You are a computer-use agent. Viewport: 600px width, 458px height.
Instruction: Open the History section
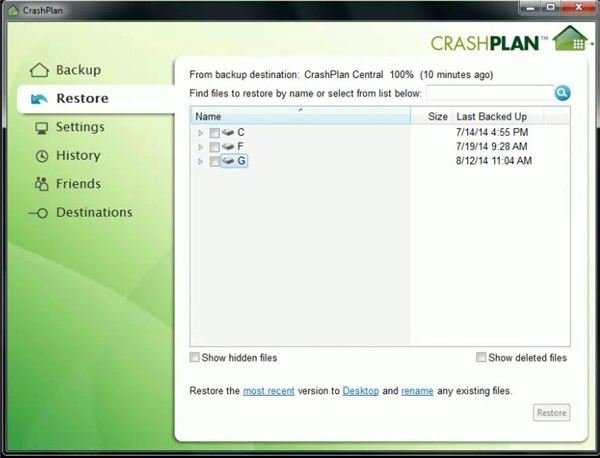(x=78, y=156)
